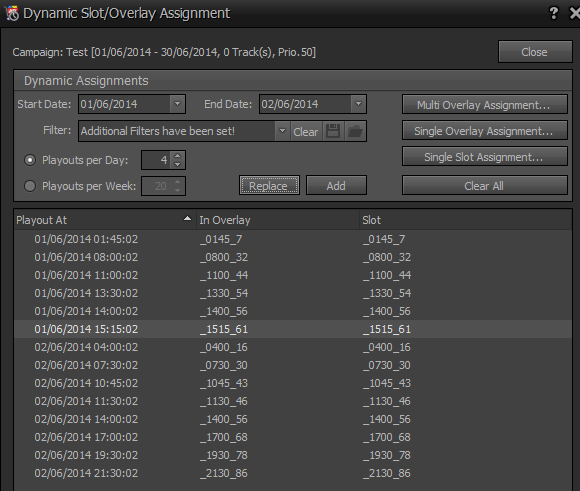Image resolution: width=580 pixels, height=491 pixels.
Task: Click the application icon in title bar
Action: [x=12, y=14]
